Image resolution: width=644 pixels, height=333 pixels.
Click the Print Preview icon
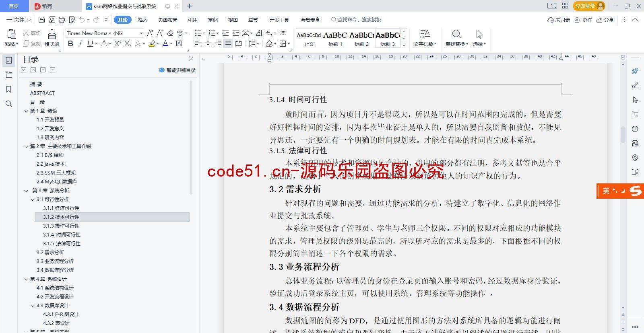pyautogui.click(x=72, y=20)
